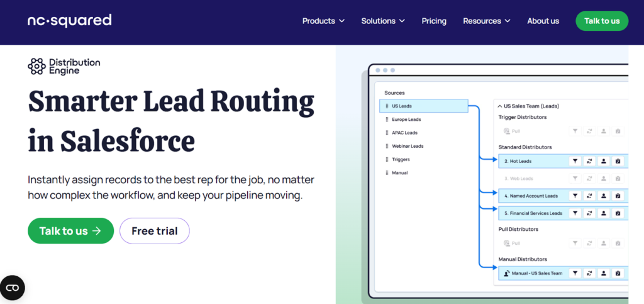Click the Distribution Engine logo icon

(36, 66)
